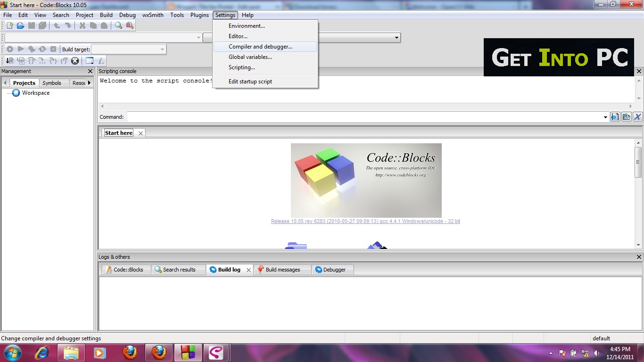Open the first code completion combo box
The image size is (644, 362).
[103, 37]
